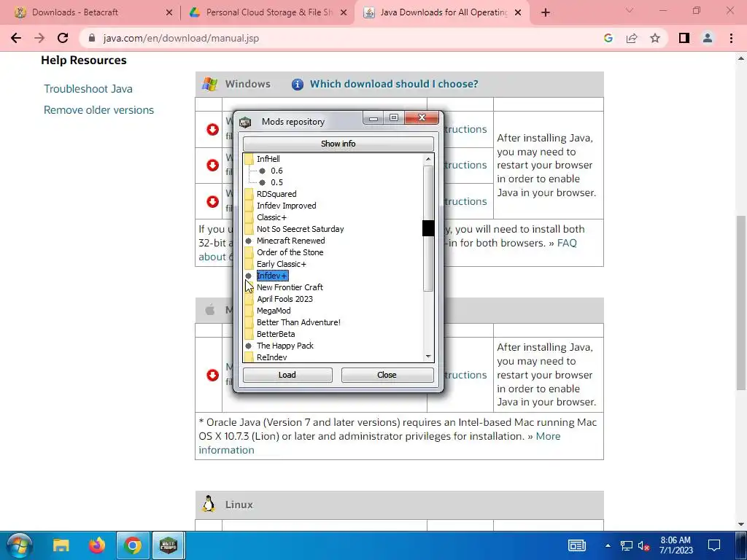Viewport: 747px width, 560px height.
Task: Click the third Windows red download icon
Action: pos(212,201)
